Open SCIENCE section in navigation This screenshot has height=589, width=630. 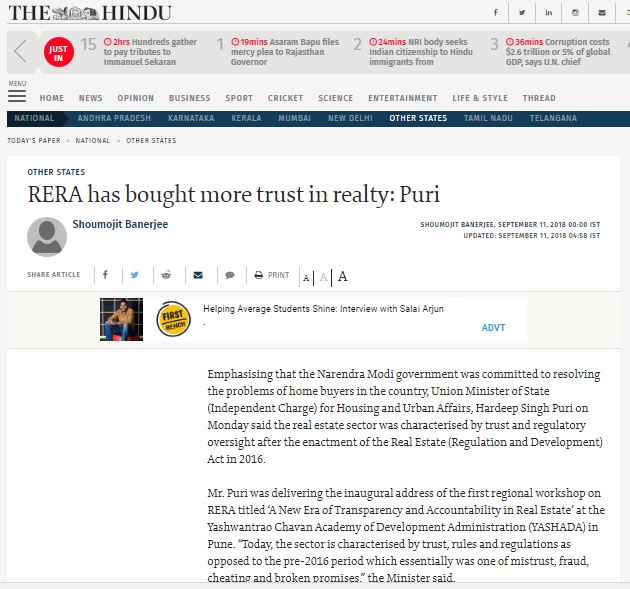[x=335, y=98]
